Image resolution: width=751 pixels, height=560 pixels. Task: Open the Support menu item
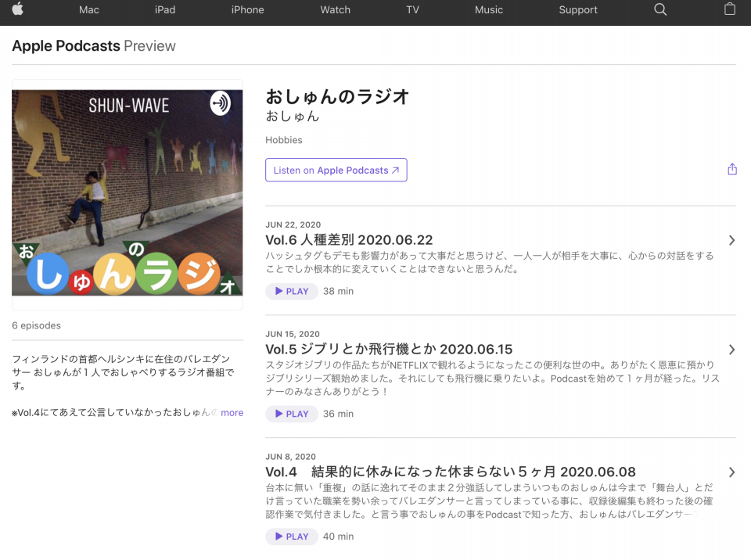(x=578, y=9)
